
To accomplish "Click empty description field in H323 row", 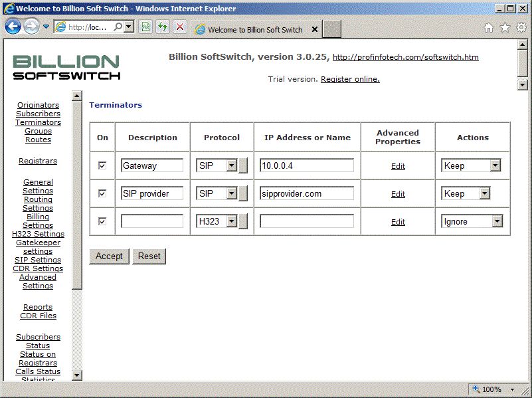I will point(152,221).
